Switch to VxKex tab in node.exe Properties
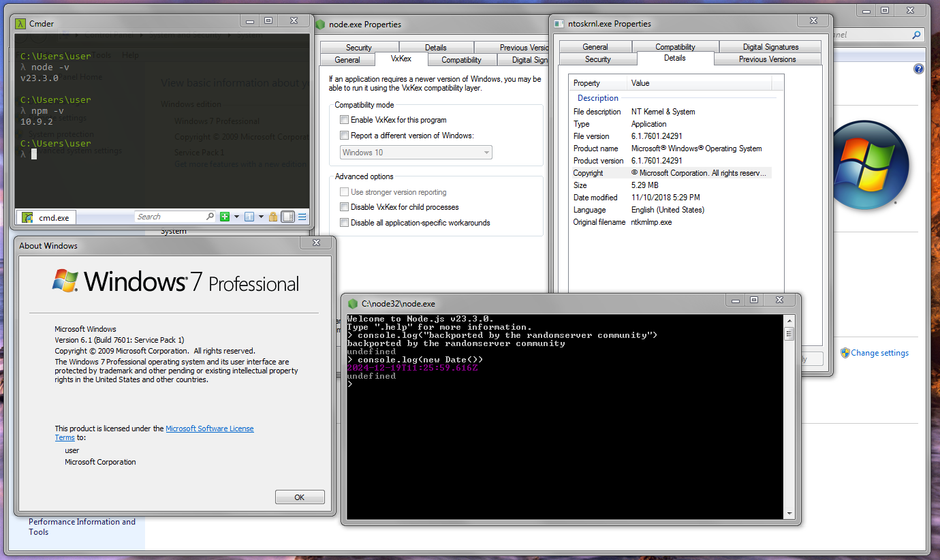Viewport: 940px width, 560px height. point(401,59)
